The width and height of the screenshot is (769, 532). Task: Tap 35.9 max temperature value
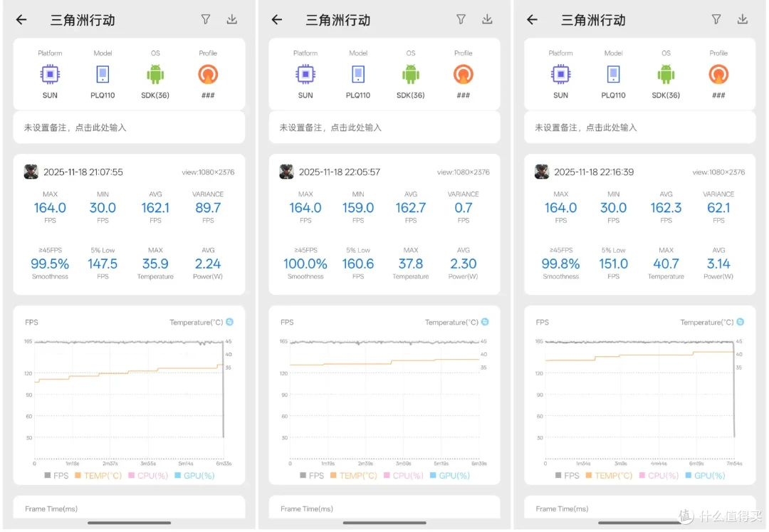pyautogui.click(x=155, y=264)
